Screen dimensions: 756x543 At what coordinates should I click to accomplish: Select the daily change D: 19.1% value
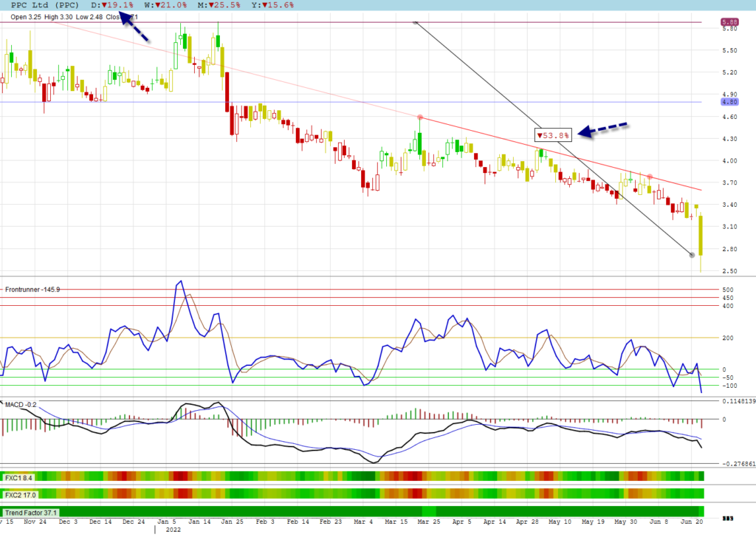(112, 5)
